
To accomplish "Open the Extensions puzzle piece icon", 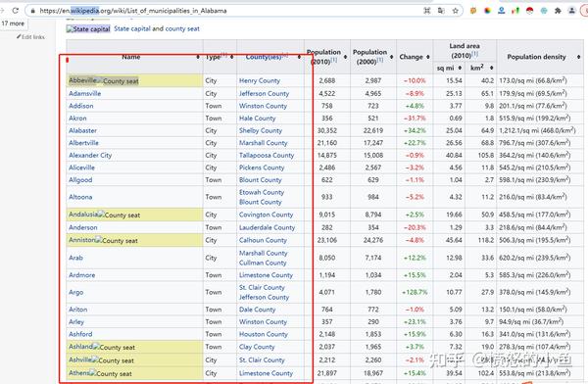I will [558, 11].
